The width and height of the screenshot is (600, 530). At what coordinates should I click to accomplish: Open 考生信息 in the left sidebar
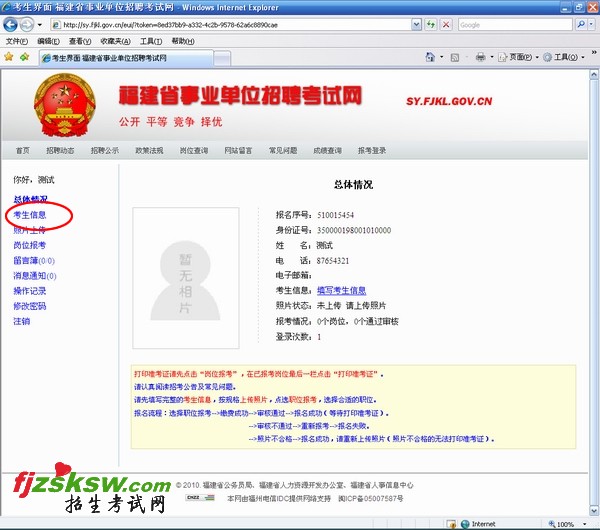[30, 215]
